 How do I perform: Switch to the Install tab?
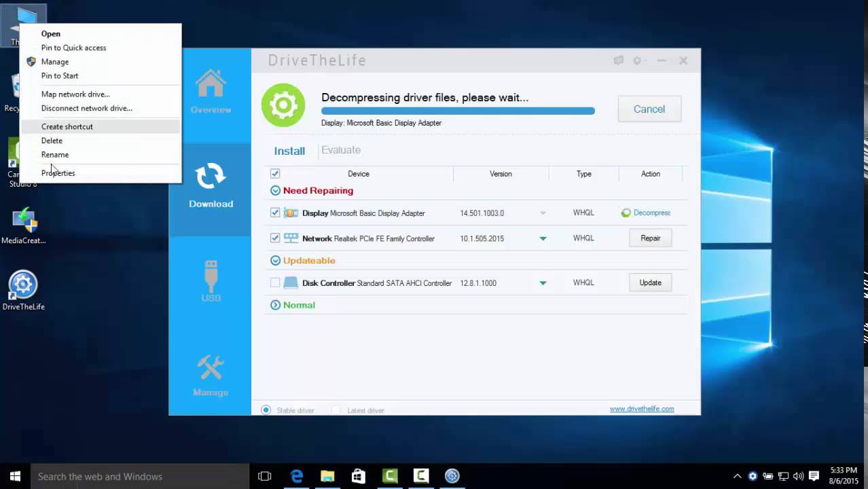(289, 151)
